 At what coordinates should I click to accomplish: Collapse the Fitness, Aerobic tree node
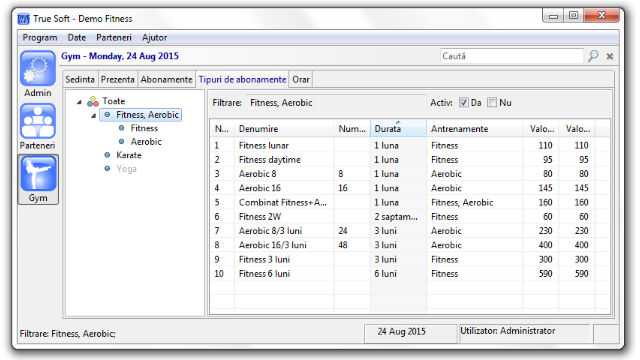pos(93,116)
